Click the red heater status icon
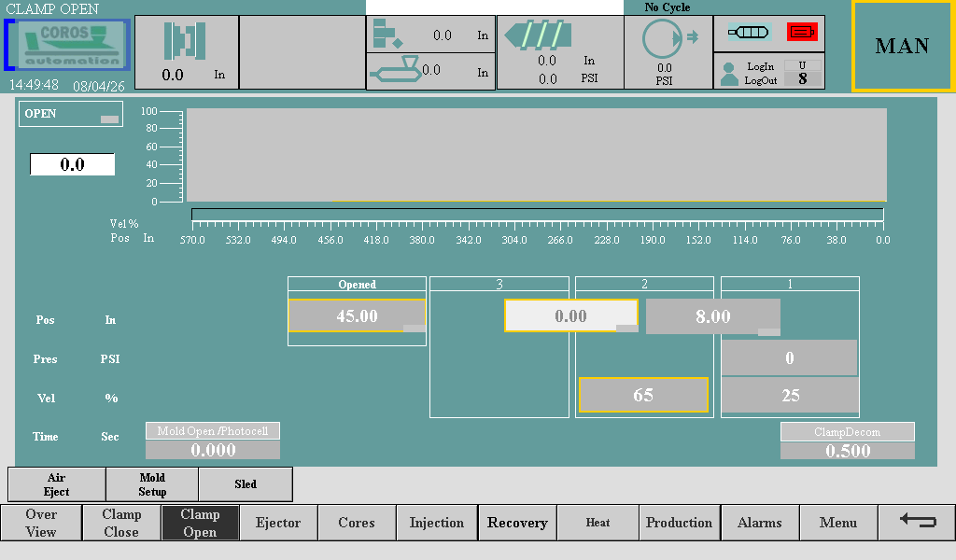This screenshot has height=560, width=956. [x=802, y=32]
